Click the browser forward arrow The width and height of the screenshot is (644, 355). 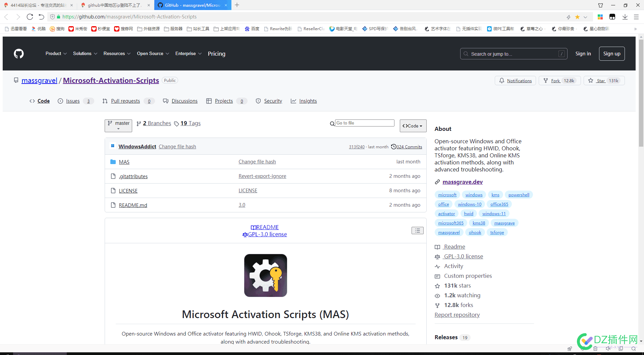pos(18,17)
